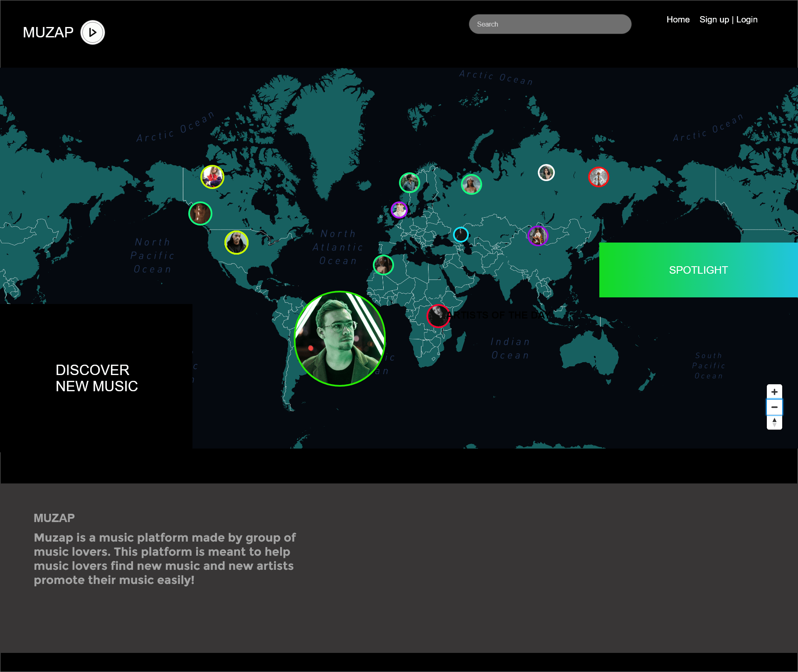The width and height of the screenshot is (798, 672).
Task: Click the MUZAP play logo icon
Action: [92, 32]
